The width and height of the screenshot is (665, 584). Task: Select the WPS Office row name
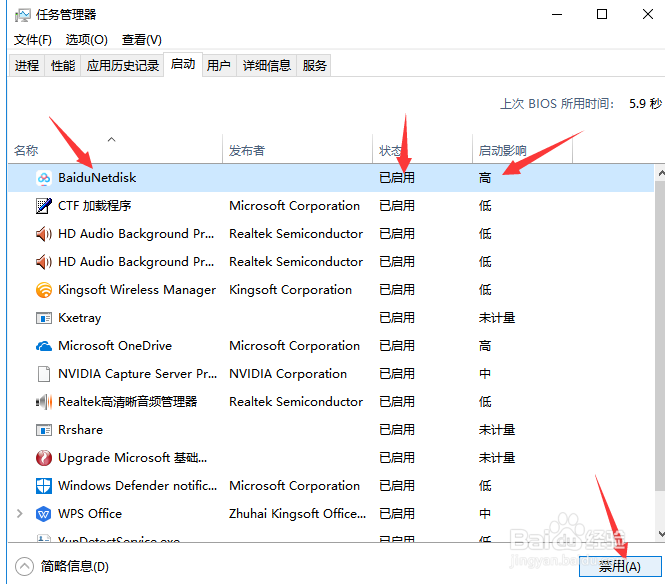(90, 514)
